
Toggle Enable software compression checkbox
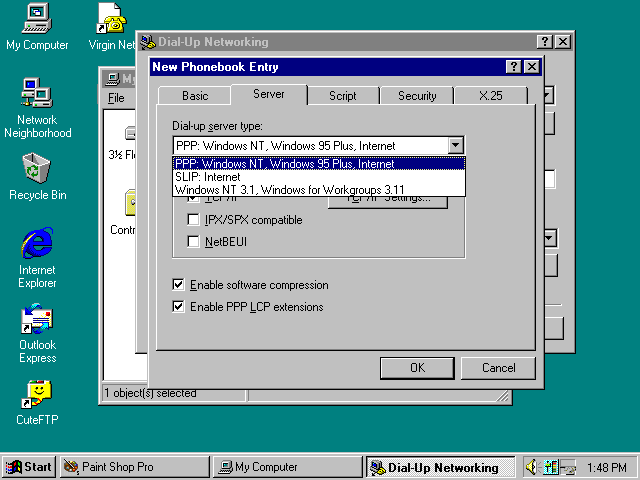tap(178, 284)
